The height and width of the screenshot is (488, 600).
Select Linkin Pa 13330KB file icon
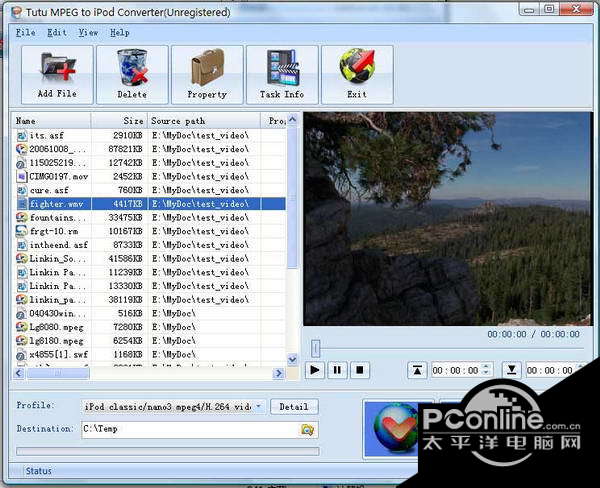[22, 286]
